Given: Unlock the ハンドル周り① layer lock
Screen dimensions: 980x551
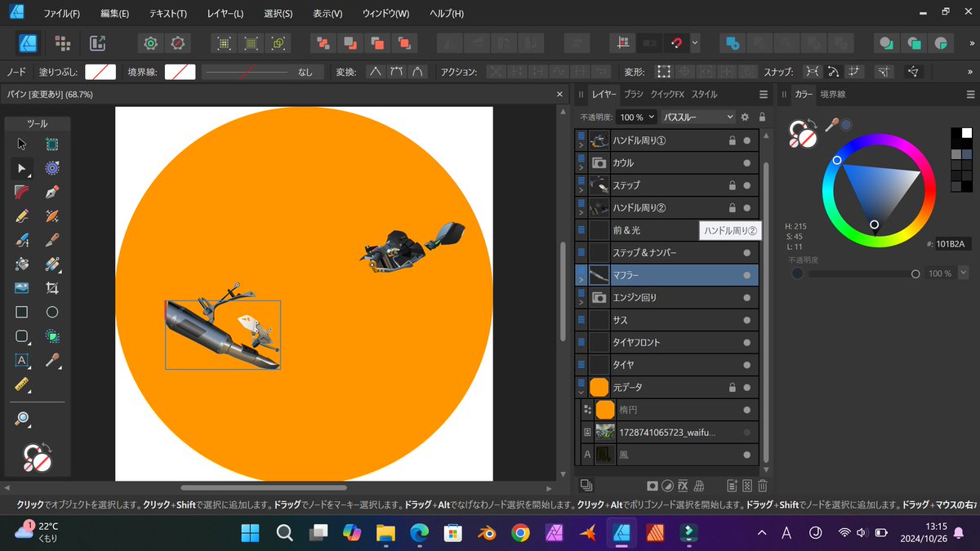Looking at the screenshot, I should [732, 140].
